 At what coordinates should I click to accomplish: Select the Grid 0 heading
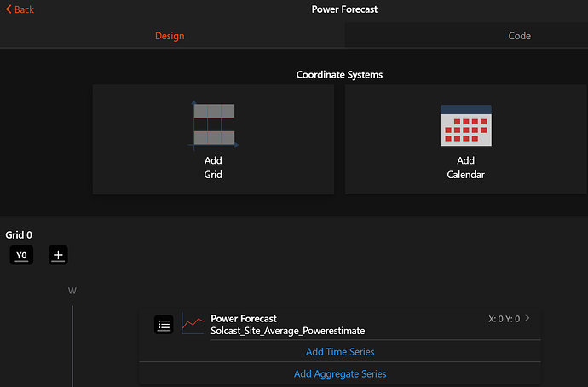pyautogui.click(x=20, y=235)
